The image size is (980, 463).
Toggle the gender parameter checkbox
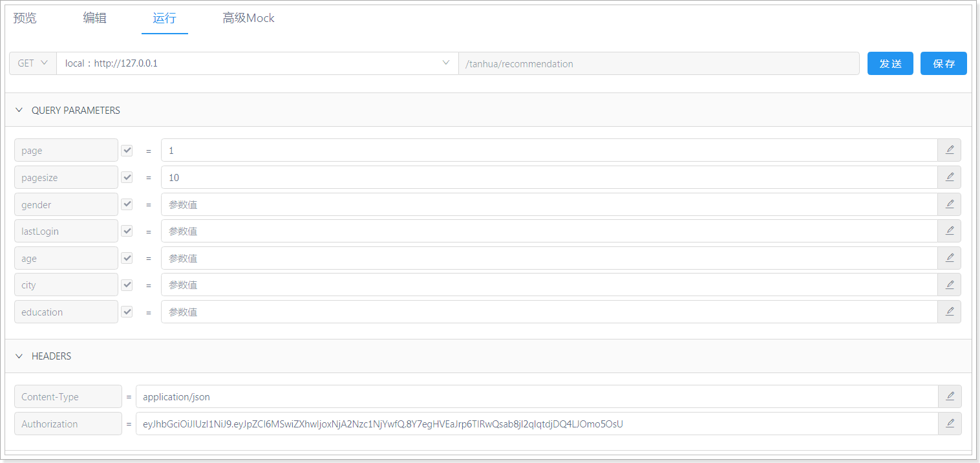(x=127, y=204)
